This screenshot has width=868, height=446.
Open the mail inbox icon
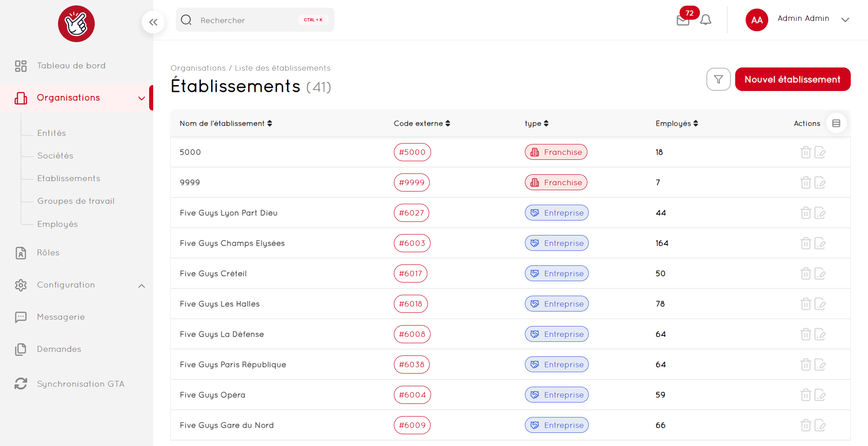683,20
